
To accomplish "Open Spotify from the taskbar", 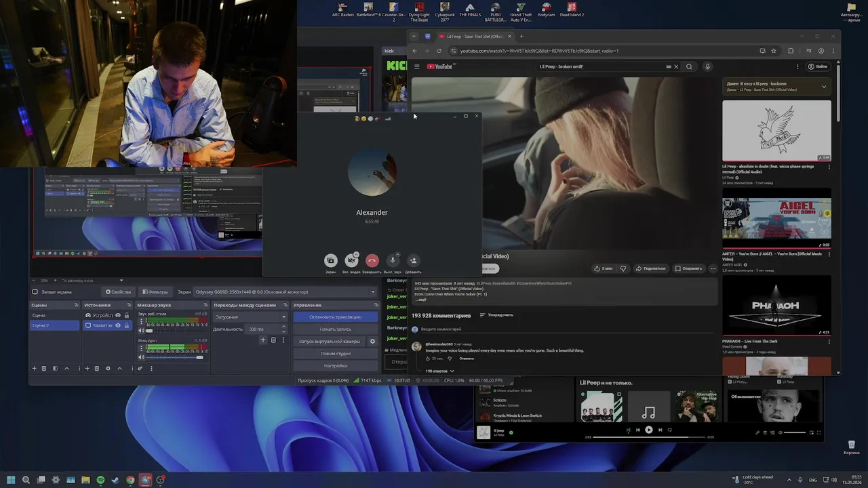I will coord(100,480).
